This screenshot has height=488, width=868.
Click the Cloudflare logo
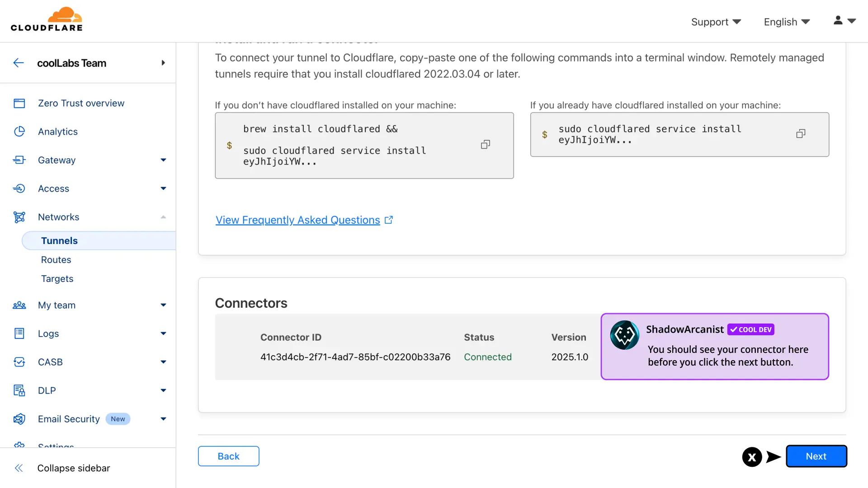click(47, 19)
